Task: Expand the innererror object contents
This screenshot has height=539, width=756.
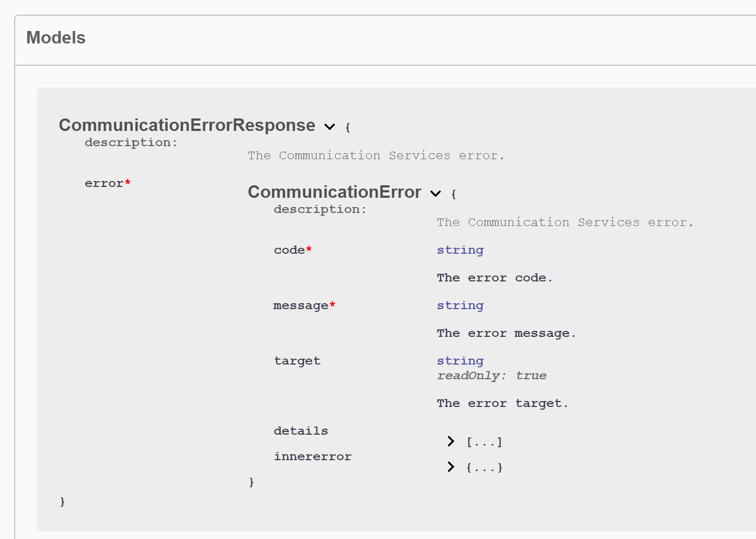Action: [450, 467]
